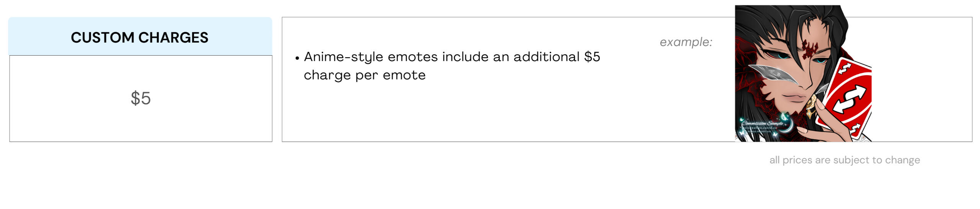Click the Anime-style emotes description line
This screenshot has height=209, width=980.
click(x=452, y=57)
